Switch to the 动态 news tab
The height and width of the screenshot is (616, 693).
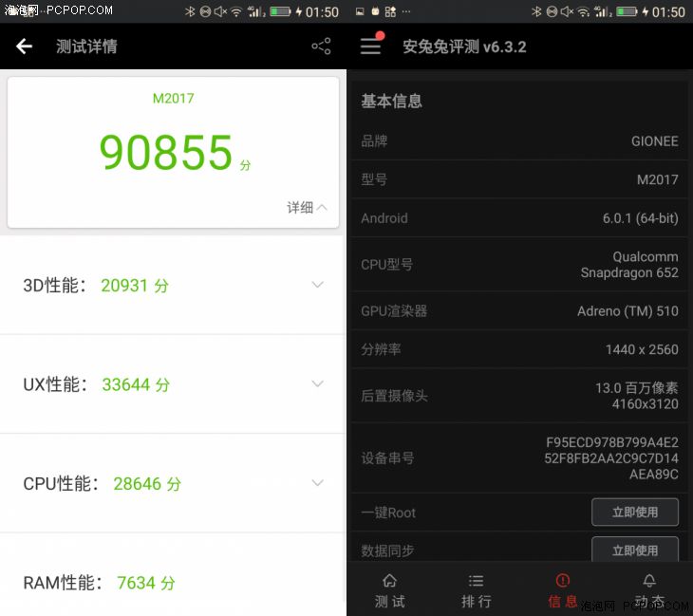649,590
